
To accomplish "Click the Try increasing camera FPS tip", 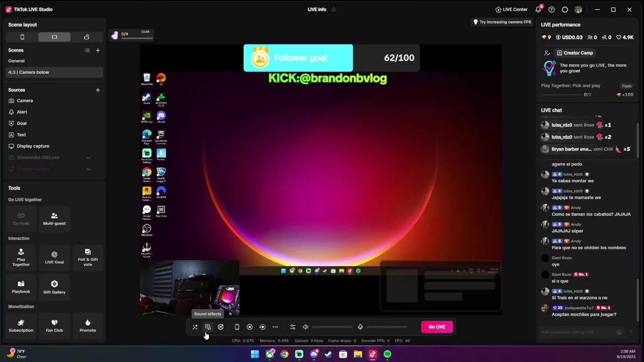I will [x=502, y=22].
